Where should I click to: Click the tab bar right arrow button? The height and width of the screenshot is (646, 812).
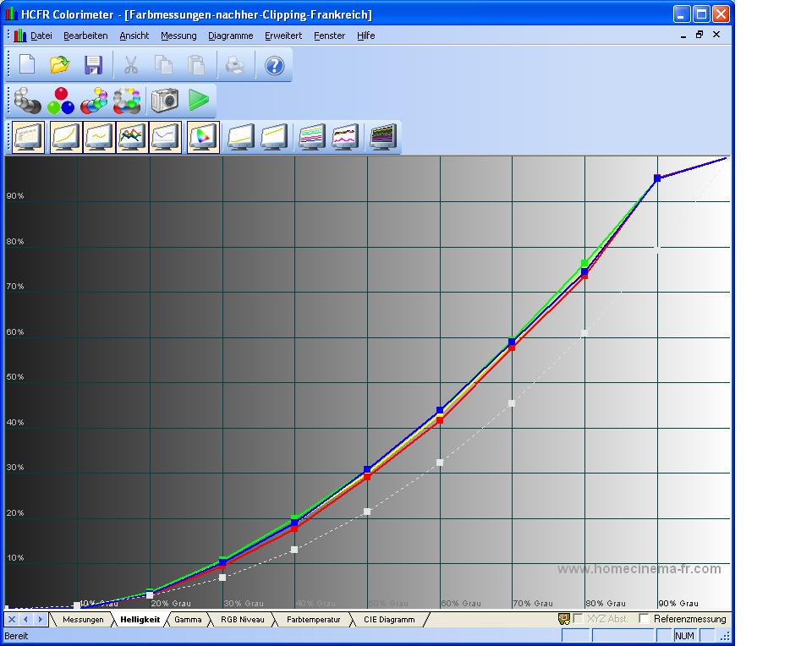tap(40, 619)
